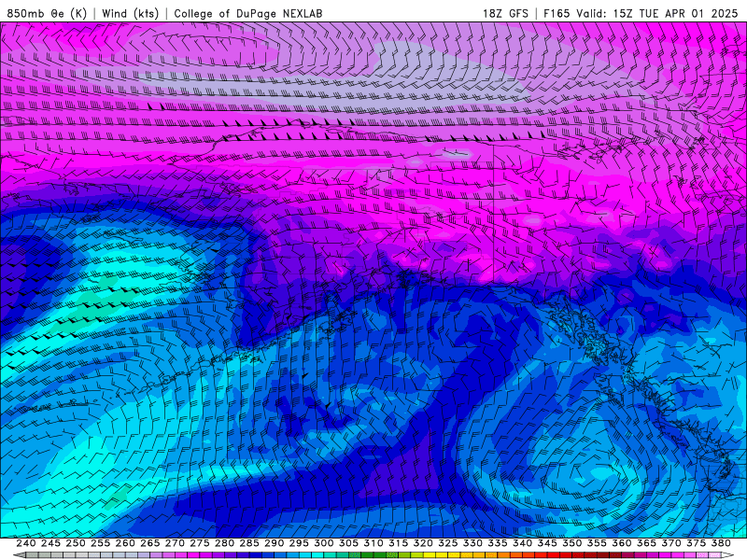Screen dimensions: 747x560
Task: Click the right arrow end of colorbar
Action: tap(726, 554)
